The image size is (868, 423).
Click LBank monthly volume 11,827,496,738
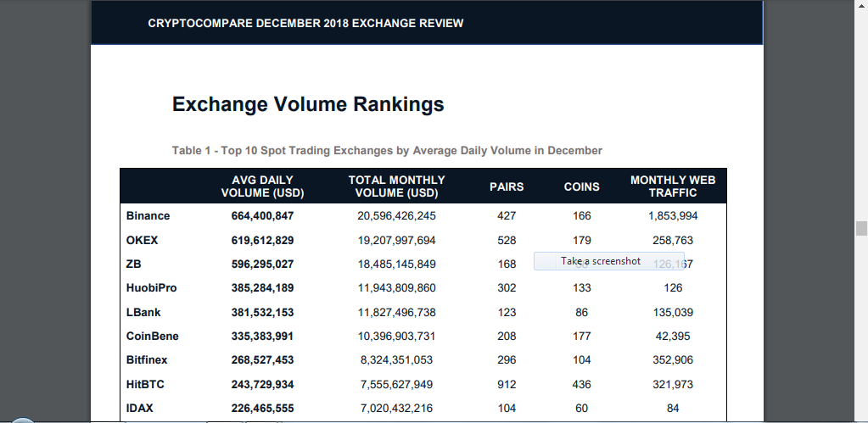(396, 312)
